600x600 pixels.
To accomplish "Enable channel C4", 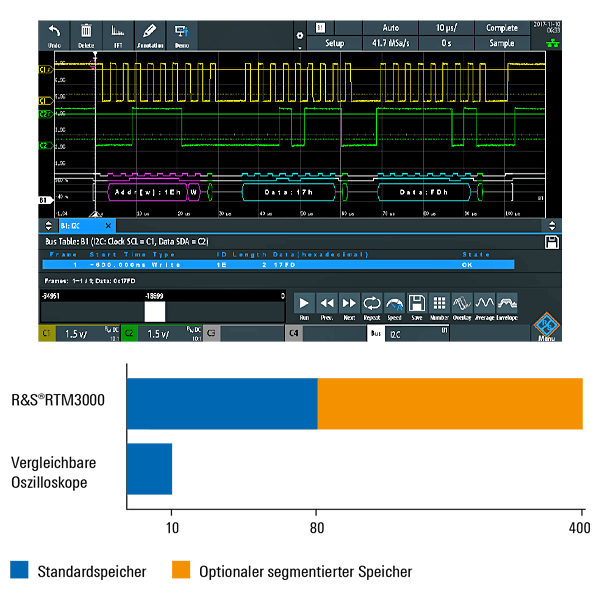I will pyautogui.click(x=294, y=333).
